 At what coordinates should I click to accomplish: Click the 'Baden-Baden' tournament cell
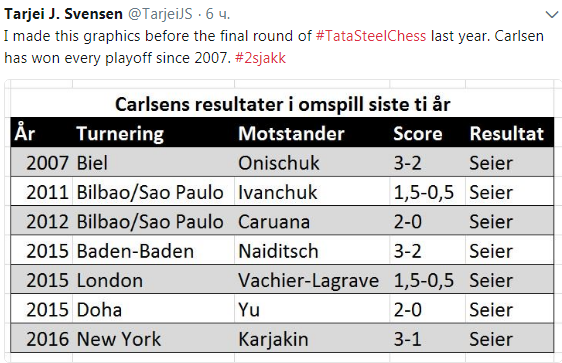click(135, 251)
